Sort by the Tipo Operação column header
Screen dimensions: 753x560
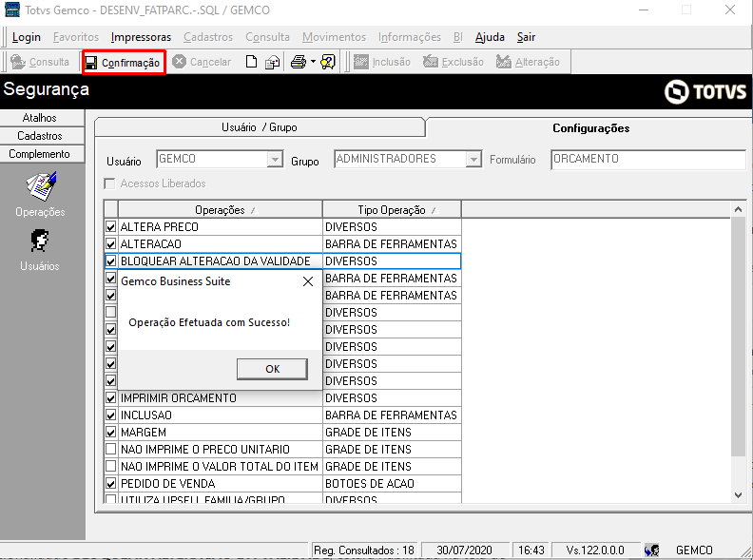[392, 210]
